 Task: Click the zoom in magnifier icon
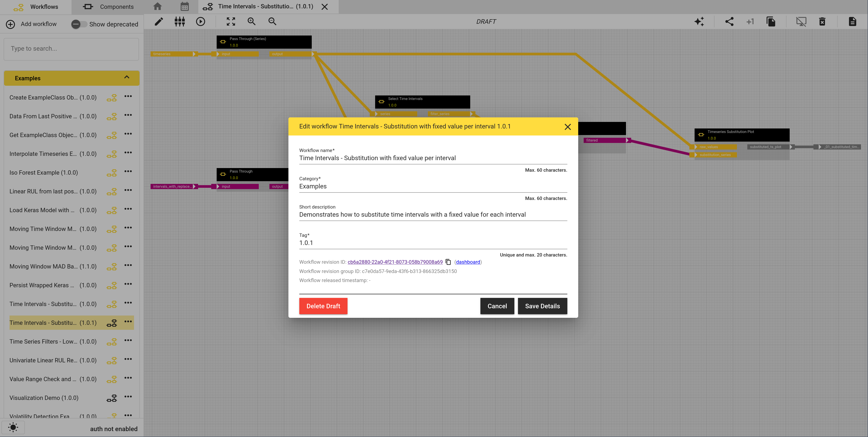[x=252, y=21]
